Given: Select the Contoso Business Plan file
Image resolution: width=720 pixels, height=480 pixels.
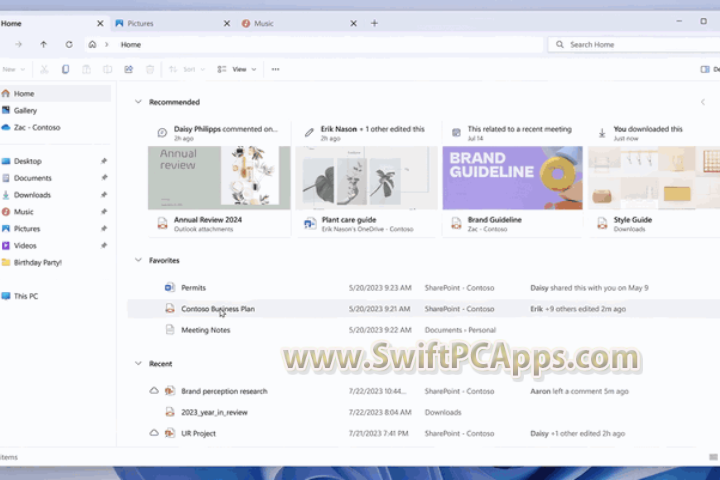Looking at the screenshot, I should click(x=423, y=309).
